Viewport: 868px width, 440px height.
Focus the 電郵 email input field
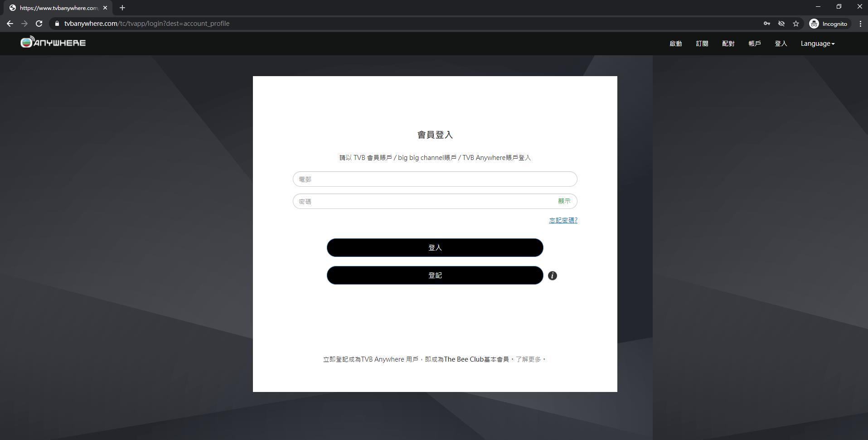[x=435, y=179]
